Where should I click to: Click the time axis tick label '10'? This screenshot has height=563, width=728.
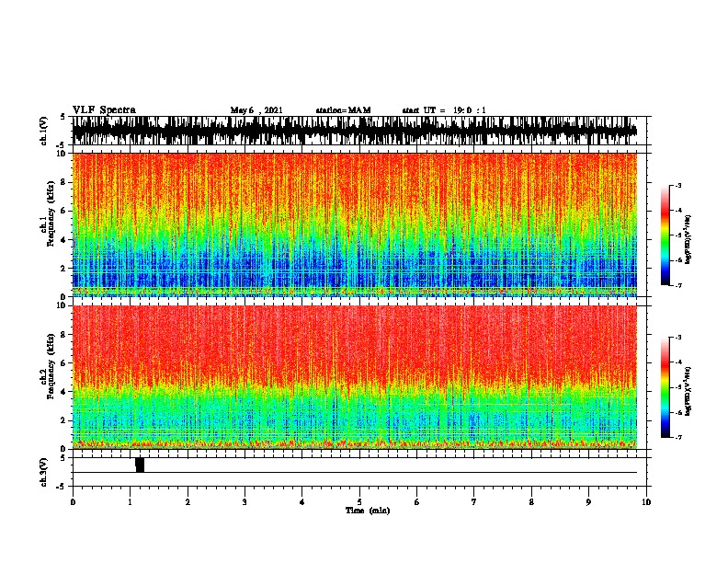coord(646,502)
